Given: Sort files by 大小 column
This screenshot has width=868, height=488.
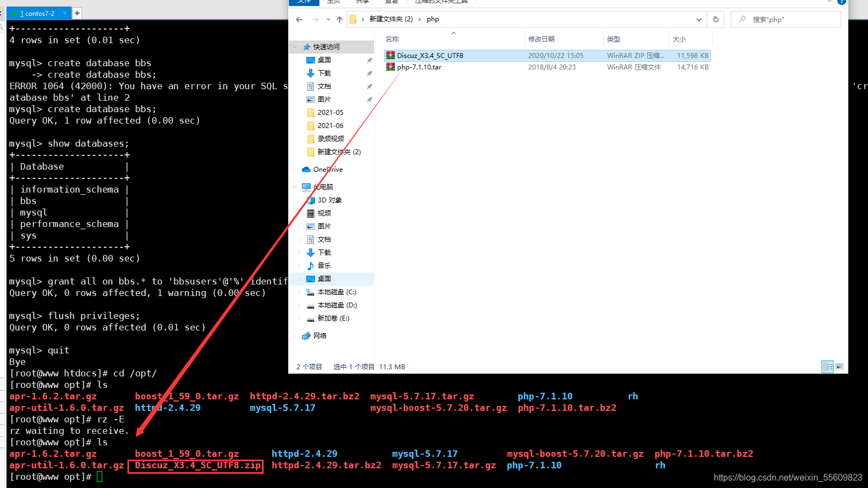Looking at the screenshot, I should (x=679, y=39).
